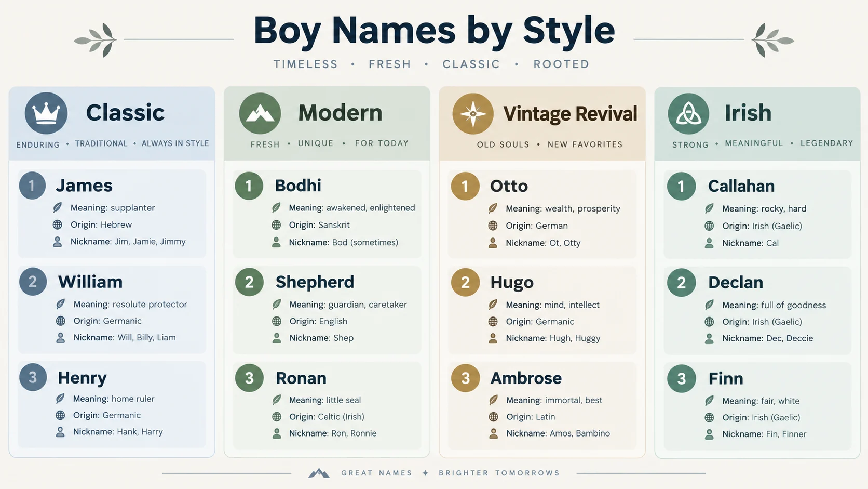Click the compass star icon beside Vintage Revival

[473, 114]
